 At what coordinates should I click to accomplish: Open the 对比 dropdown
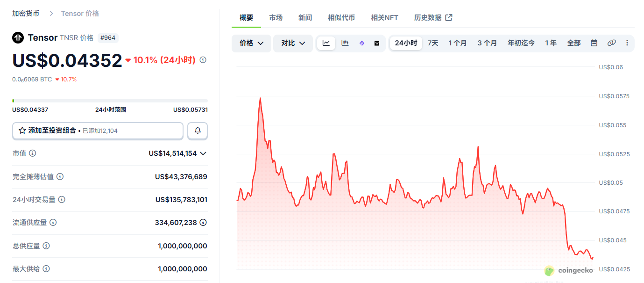click(293, 43)
